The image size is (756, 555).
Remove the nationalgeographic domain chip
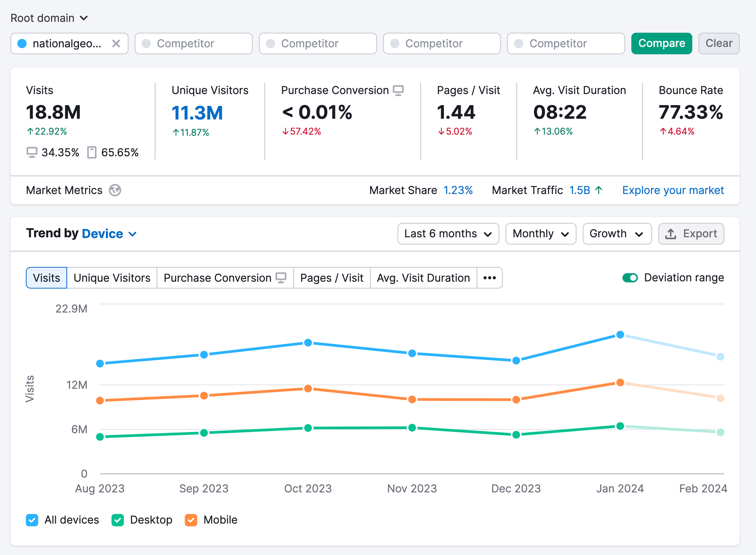point(116,43)
